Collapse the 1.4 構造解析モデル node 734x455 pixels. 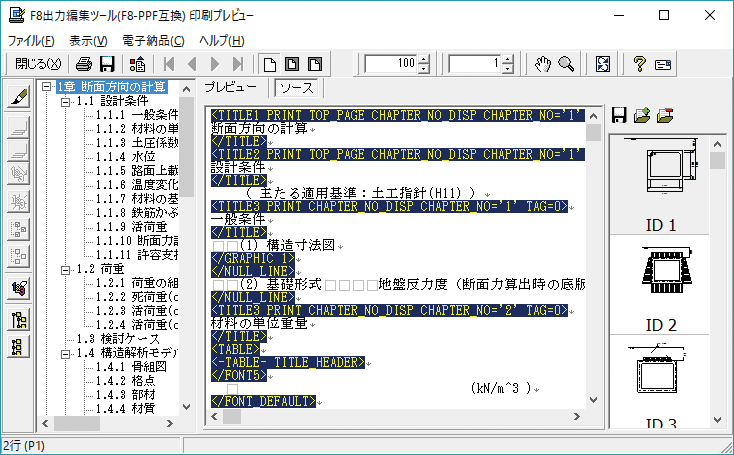pos(66,354)
